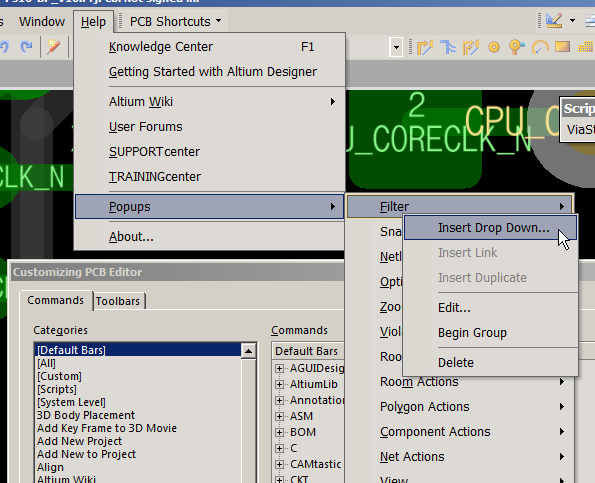Viewport: 595px width, 483px height.
Task: Open the PCB Shortcuts dropdown menu
Action: point(175,22)
